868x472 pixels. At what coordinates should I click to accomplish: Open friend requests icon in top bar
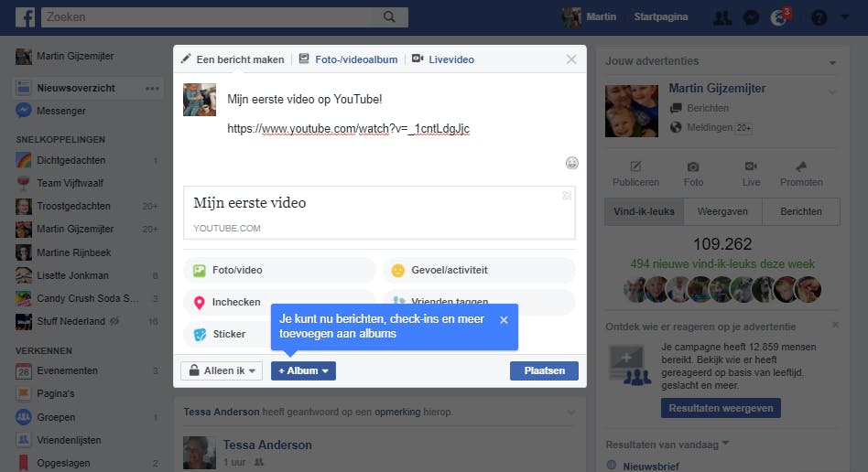point(722,17)
